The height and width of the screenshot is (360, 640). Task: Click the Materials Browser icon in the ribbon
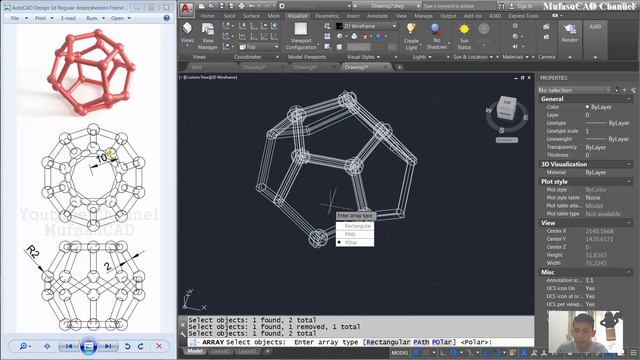pyautogui.click(x=515, y=26)
